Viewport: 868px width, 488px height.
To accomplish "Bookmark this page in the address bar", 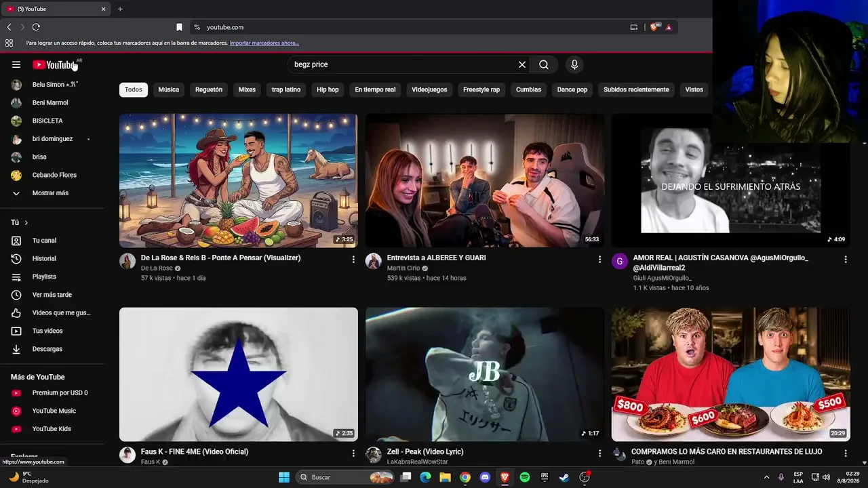I will [179, 27].
